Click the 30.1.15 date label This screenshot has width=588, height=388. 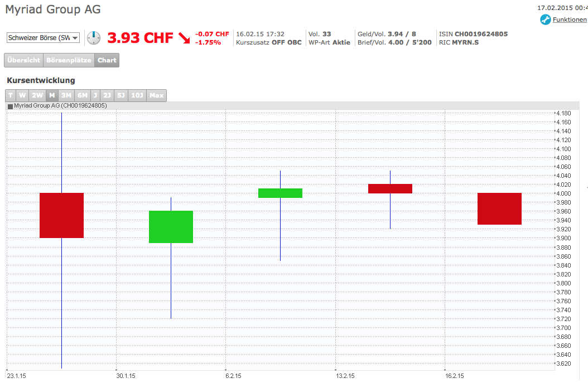coord(126,376)
